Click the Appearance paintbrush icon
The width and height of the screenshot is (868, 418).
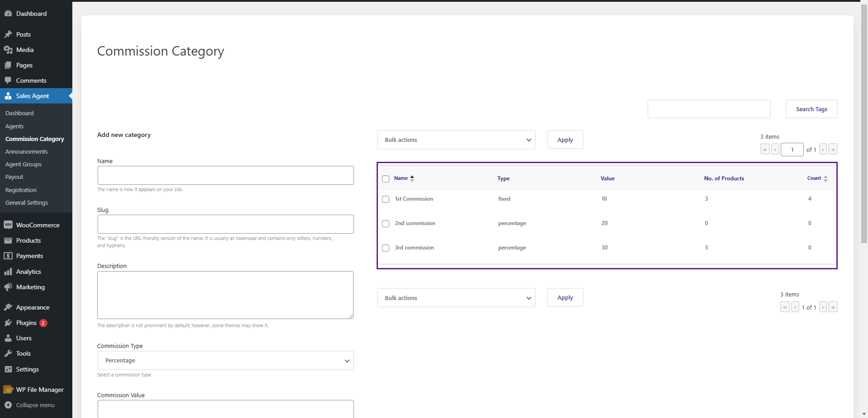pyautogui.click(x=8, y=307)
